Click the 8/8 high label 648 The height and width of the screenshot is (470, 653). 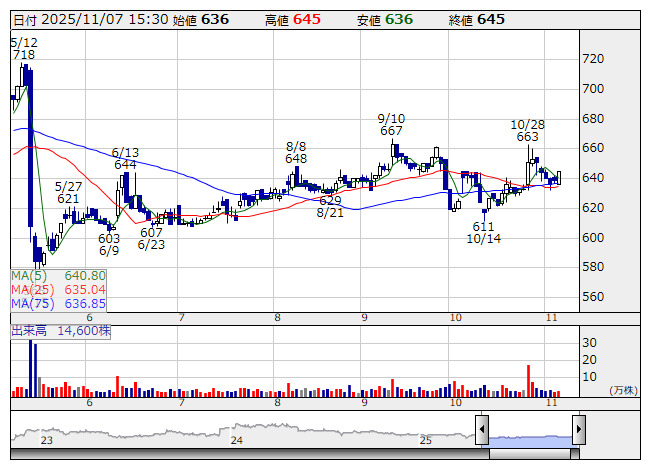(296, 158)
